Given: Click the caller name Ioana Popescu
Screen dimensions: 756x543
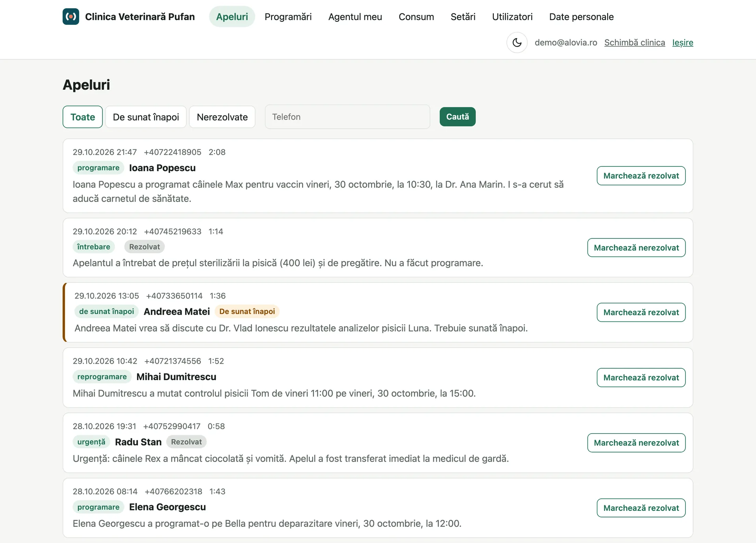Looking at the screenshot, I should (162, 168).
